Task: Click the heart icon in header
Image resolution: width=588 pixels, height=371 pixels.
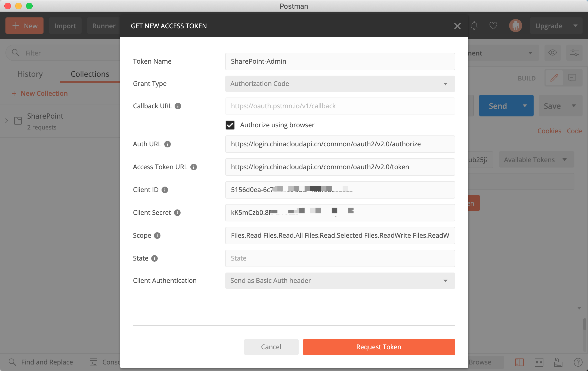Action: 493,26
